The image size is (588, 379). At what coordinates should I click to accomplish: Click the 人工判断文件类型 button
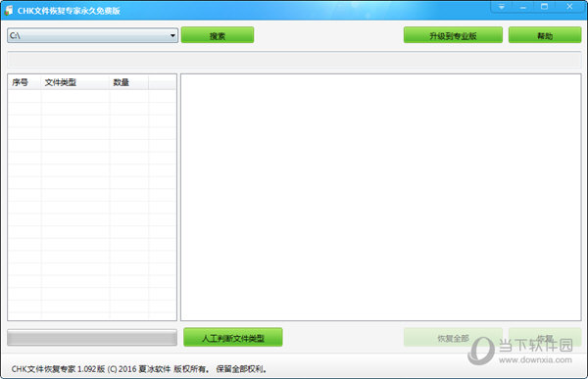(x=233, y=338)
